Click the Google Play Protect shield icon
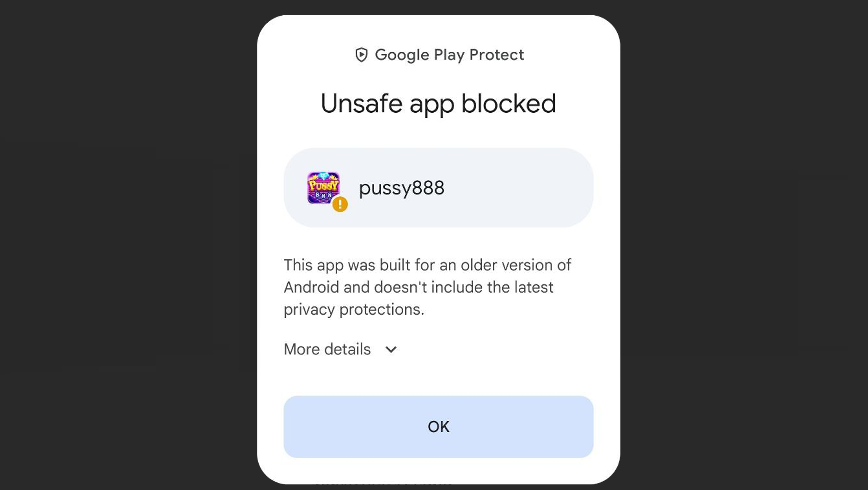 pyautogui.click(x=361, y=55)
